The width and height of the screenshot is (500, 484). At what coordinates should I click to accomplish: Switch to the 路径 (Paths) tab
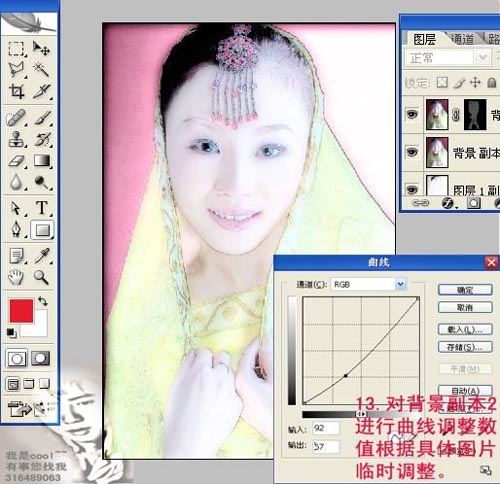(x=493, y=39)
